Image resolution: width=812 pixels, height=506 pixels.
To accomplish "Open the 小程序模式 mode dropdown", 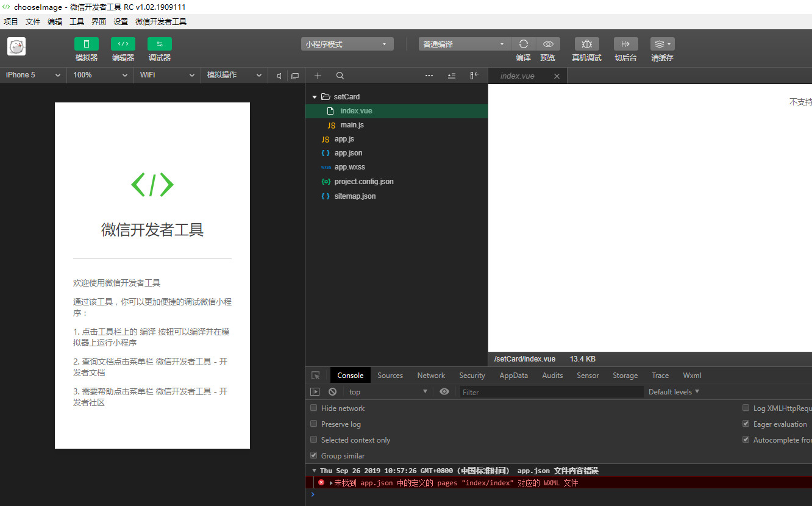I will (347, 44).
